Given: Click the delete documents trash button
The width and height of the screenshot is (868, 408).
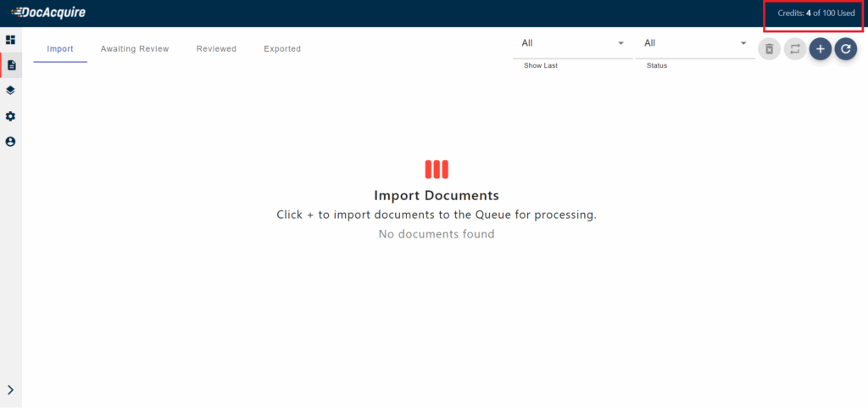Looking at the screenshot, I should point(769,49).
